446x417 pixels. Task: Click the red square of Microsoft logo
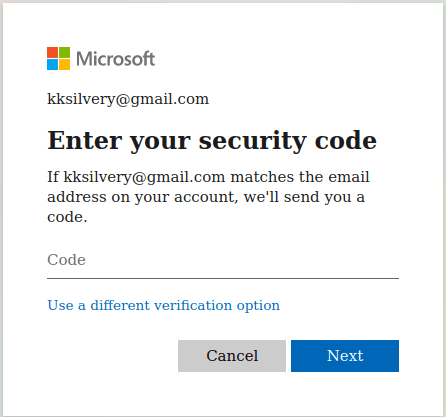52,52
